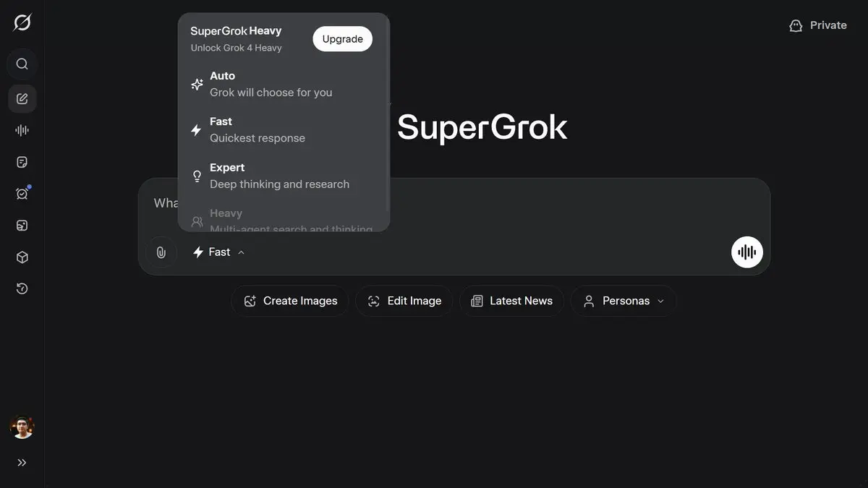Select the Heavy model option
868x488 pixels.
coord(283,219)
